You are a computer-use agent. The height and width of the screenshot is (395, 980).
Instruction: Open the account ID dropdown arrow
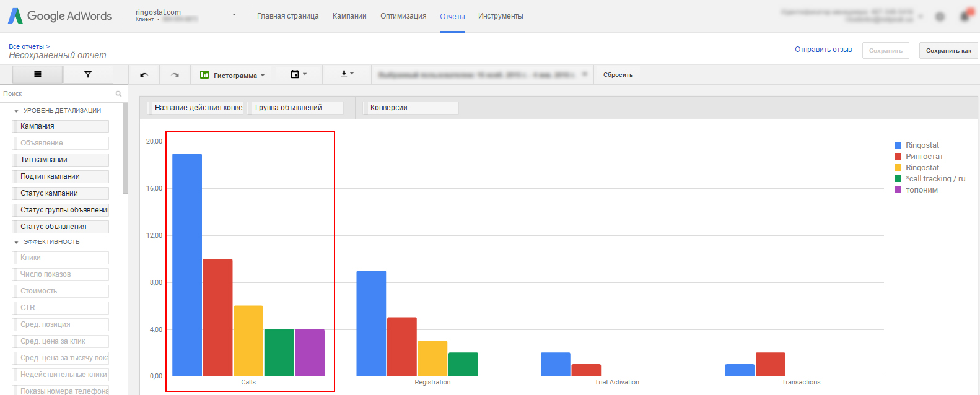[921, 17]
